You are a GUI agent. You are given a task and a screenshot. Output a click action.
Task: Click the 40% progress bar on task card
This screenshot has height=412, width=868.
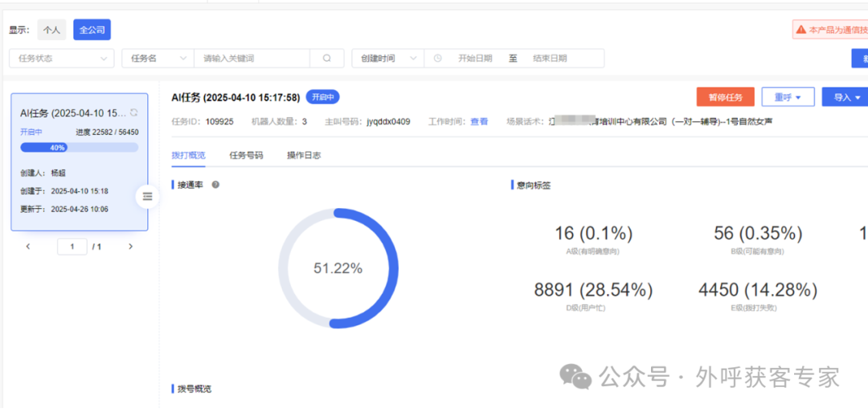click(79, 148)
